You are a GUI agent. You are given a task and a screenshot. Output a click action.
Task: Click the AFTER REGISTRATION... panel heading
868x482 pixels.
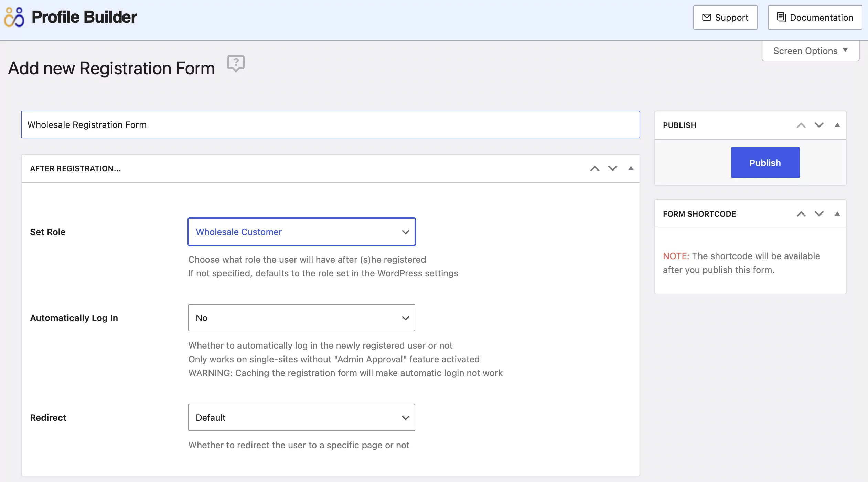point(76,168)
